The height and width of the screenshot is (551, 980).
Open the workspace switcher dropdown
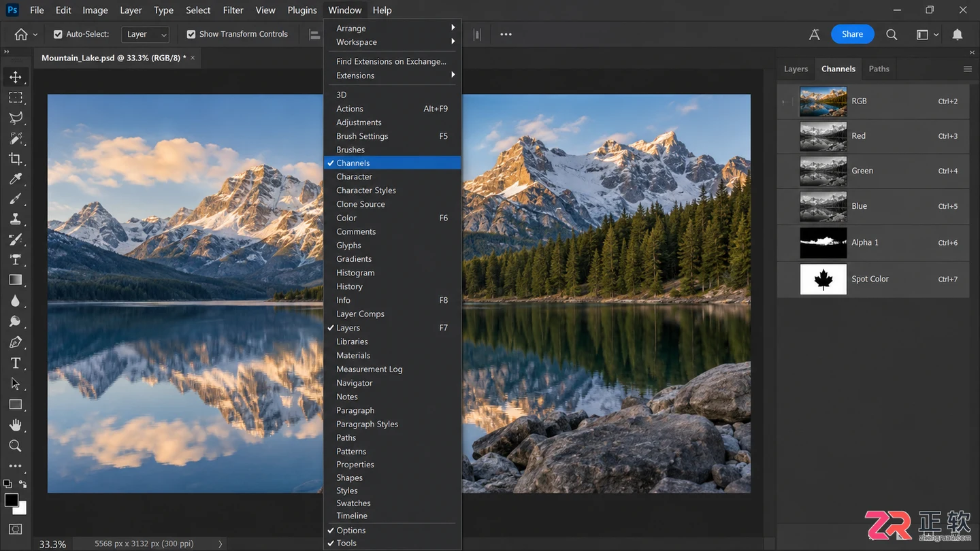pos(927,34)
